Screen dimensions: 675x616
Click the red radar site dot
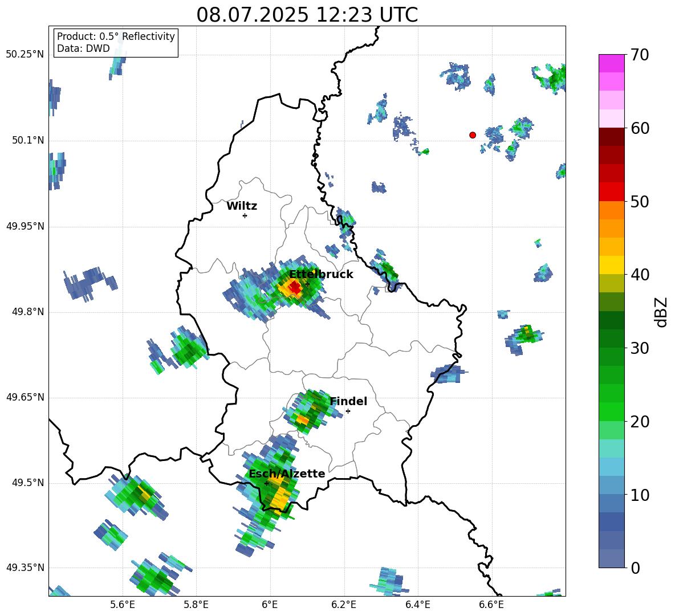pyautogui.click(x=473, y=135)
